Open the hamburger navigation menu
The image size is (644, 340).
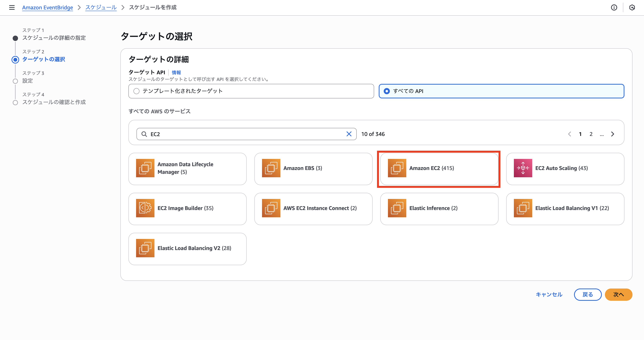(x=12, y=7)
